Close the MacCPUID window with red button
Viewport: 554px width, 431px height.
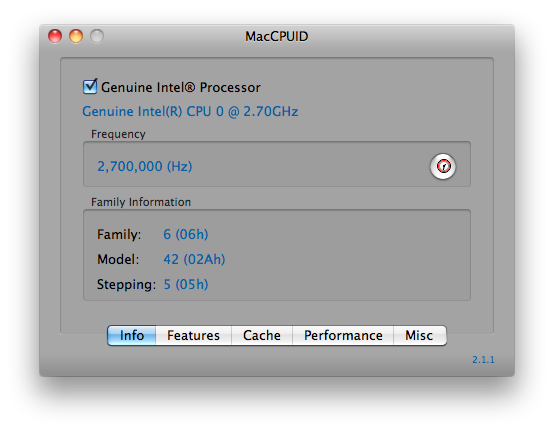55,36
